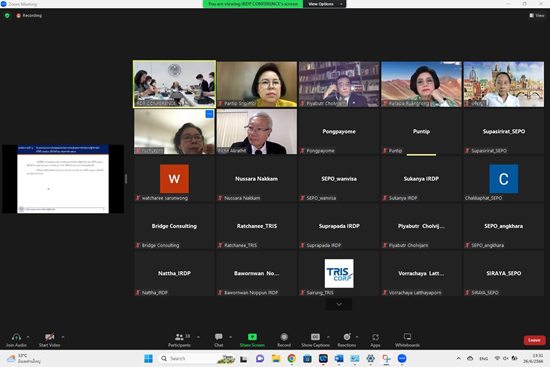550x367 pixels.
Task: Open the Chat panel
Action: [219, 340]
